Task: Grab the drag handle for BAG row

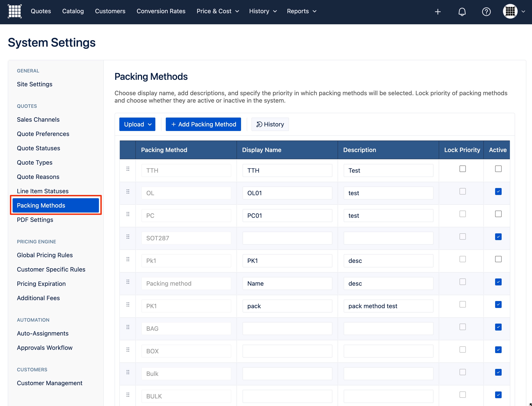Action: tap(128, 327)
